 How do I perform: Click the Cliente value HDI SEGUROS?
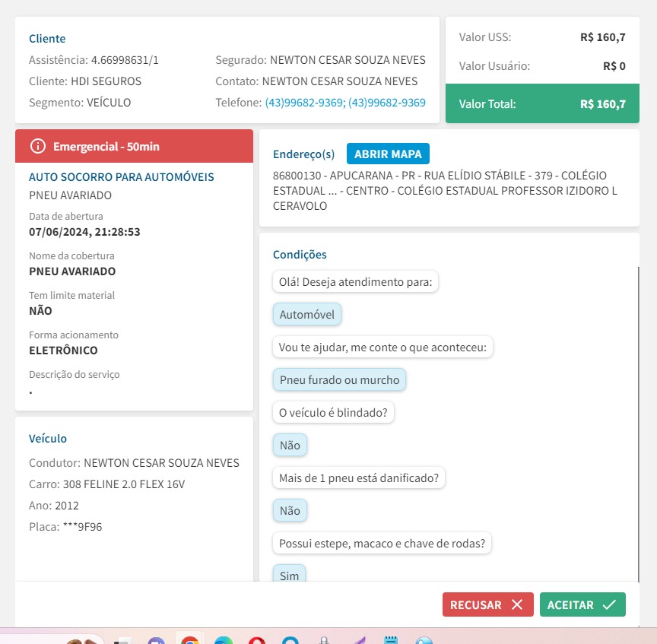[x=106, y=81]
